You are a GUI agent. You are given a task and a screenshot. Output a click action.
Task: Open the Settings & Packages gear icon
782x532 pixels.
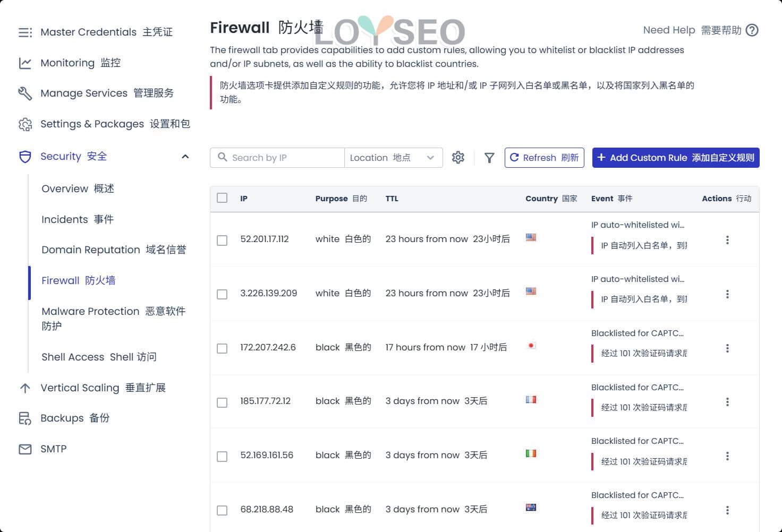(x=25, y=124)
